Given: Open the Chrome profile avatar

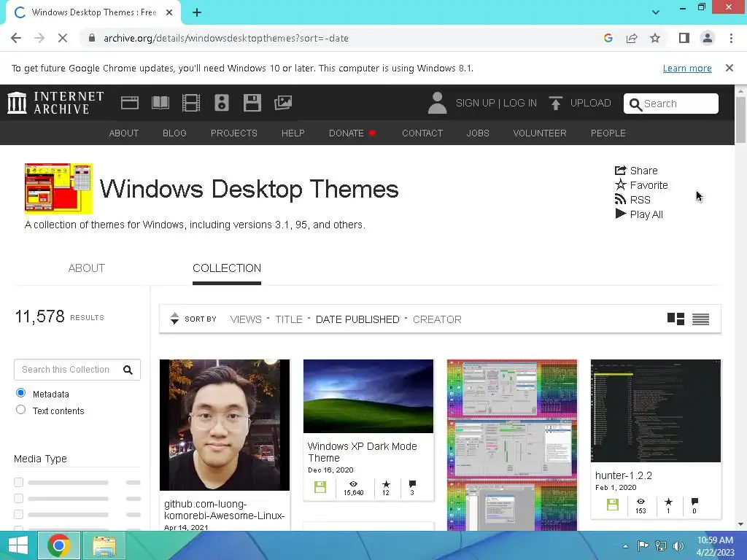Looking at the screenshot, I should (708, 38).
